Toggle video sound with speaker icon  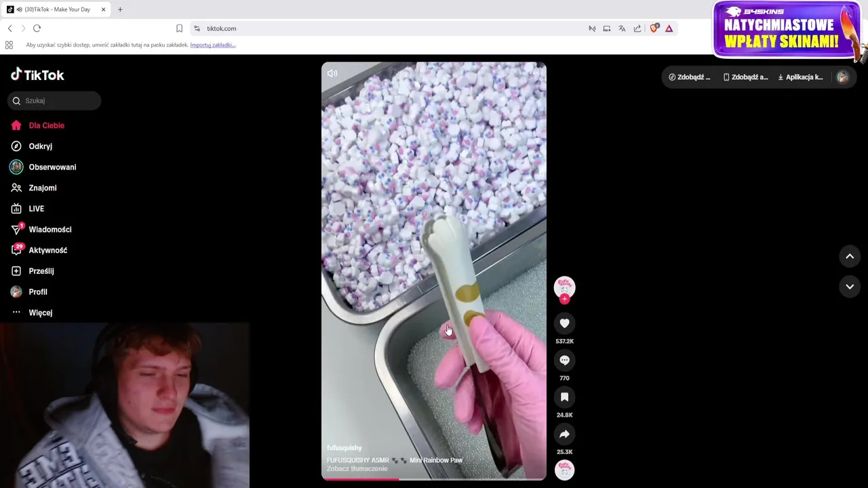[x=332, y=73]
